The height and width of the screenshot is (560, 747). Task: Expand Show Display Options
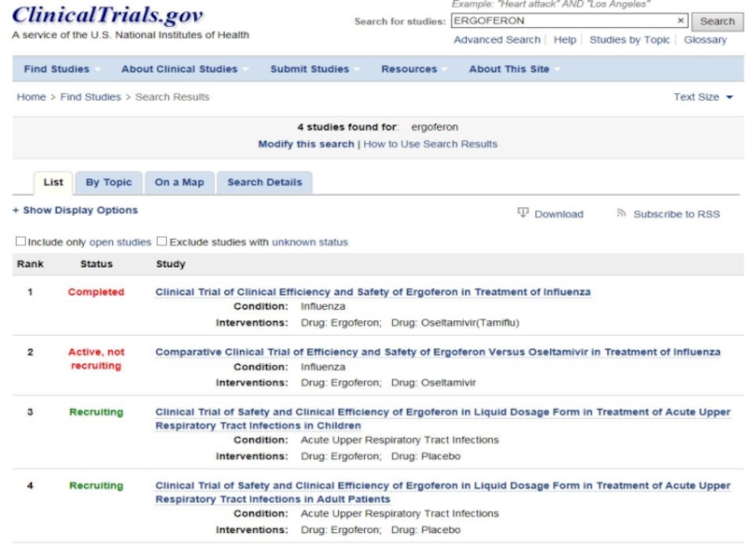(x=76, y=210)
